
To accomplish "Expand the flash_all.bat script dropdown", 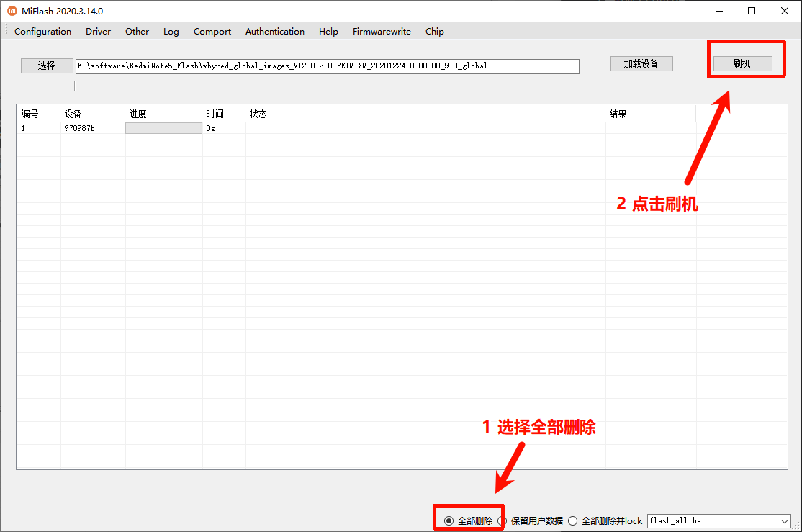I will tap(785, 520).
